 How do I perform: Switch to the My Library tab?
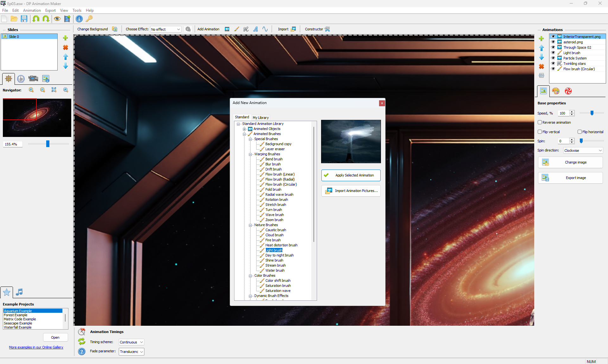click(260, 118)
